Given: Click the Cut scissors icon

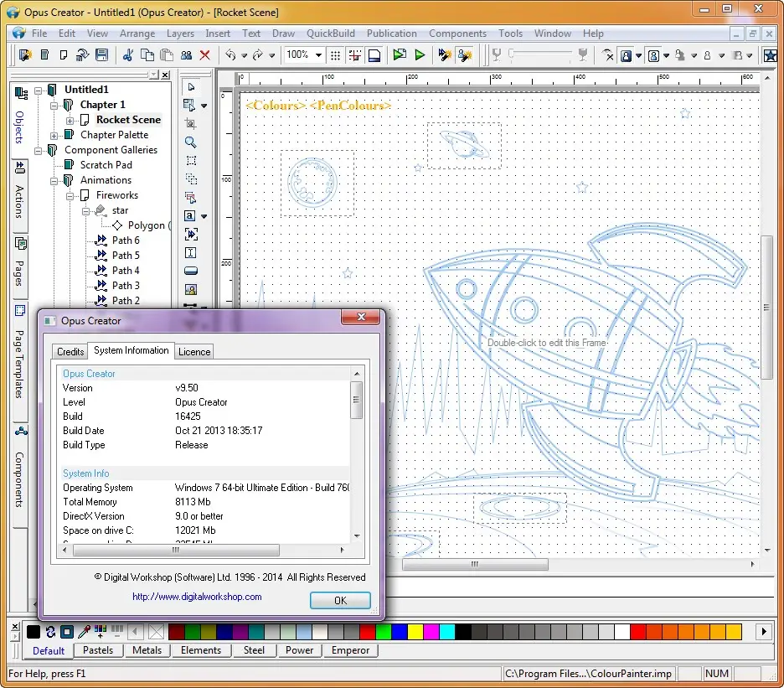Looking at the screenshot, I should pyautogui.click(x=128, y=55).
